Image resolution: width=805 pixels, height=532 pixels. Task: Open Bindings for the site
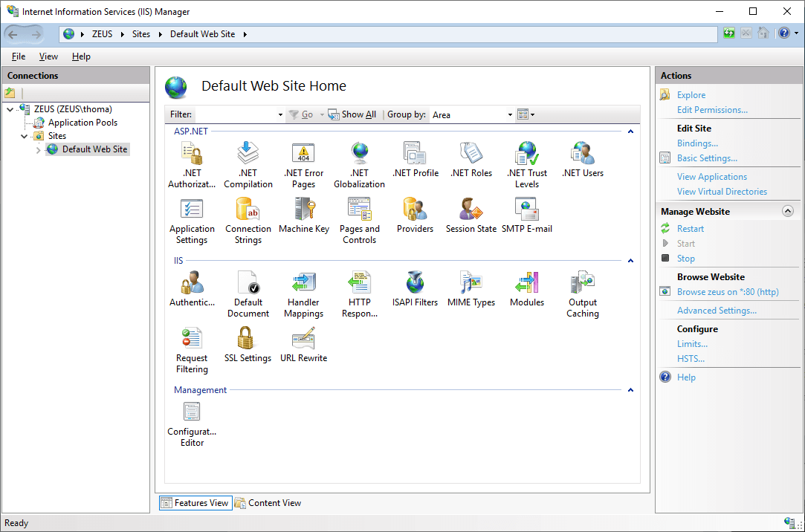[697, 143]
